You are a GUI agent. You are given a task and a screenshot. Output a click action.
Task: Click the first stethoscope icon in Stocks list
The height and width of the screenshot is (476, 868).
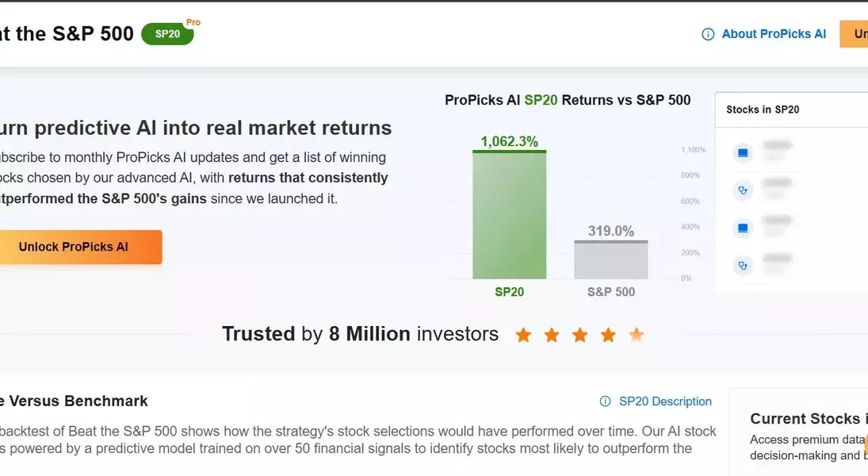coord(743,190)
